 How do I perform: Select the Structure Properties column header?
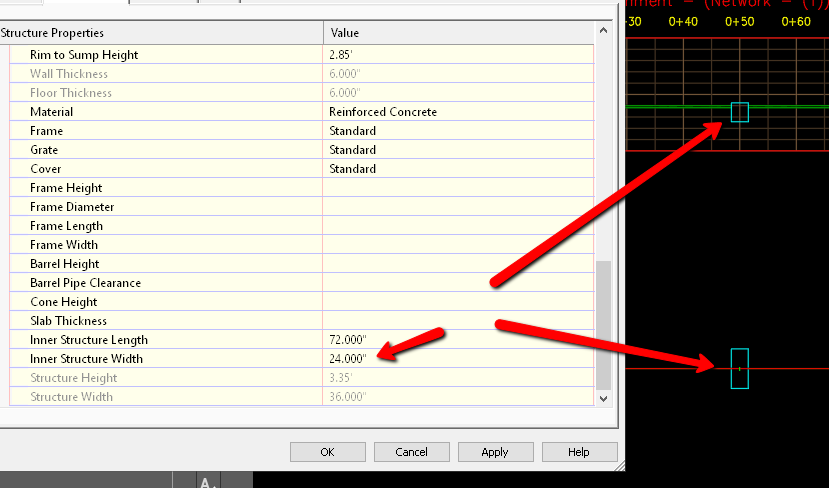(x=161, y=33)
